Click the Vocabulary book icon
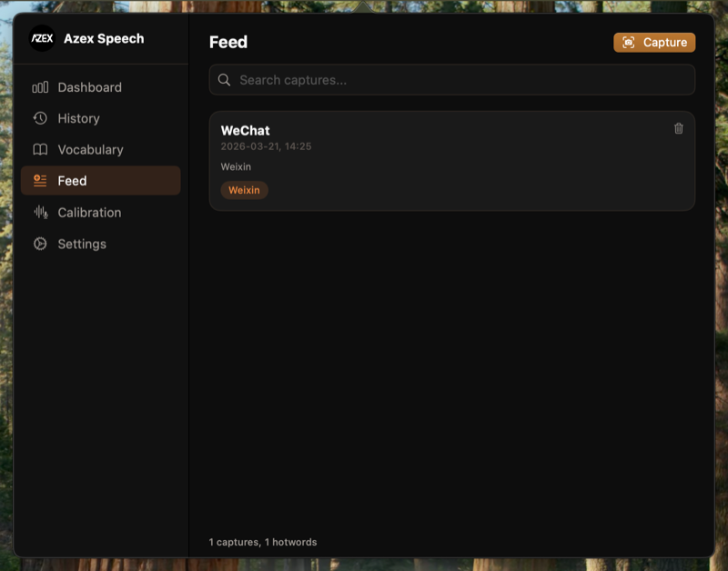728x571 pixels. click(40, 149)
